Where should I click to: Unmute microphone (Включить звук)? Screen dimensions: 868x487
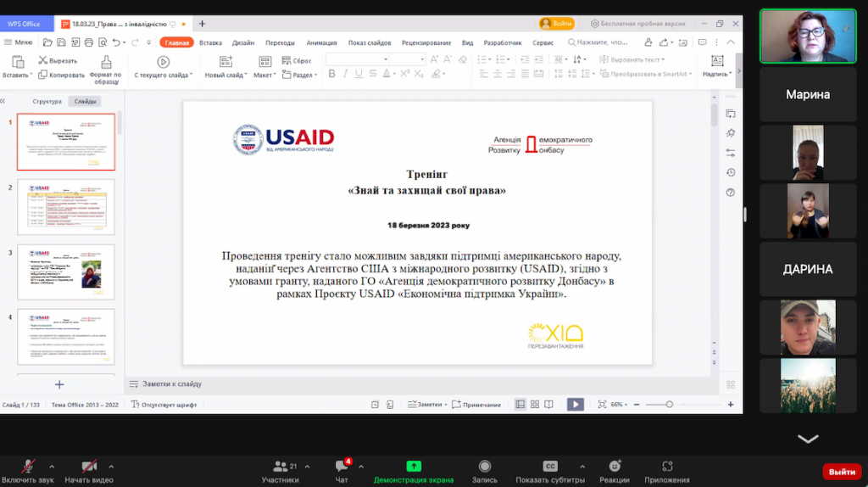[x=27, y=472]
